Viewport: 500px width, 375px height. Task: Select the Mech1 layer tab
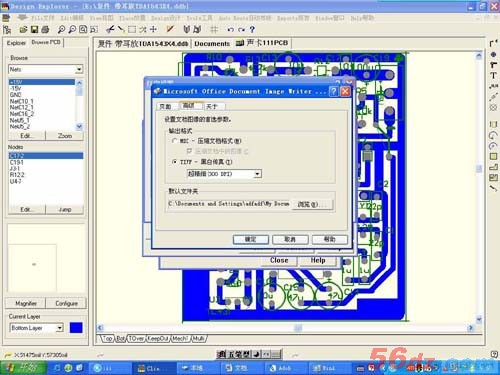pos(180,339)
